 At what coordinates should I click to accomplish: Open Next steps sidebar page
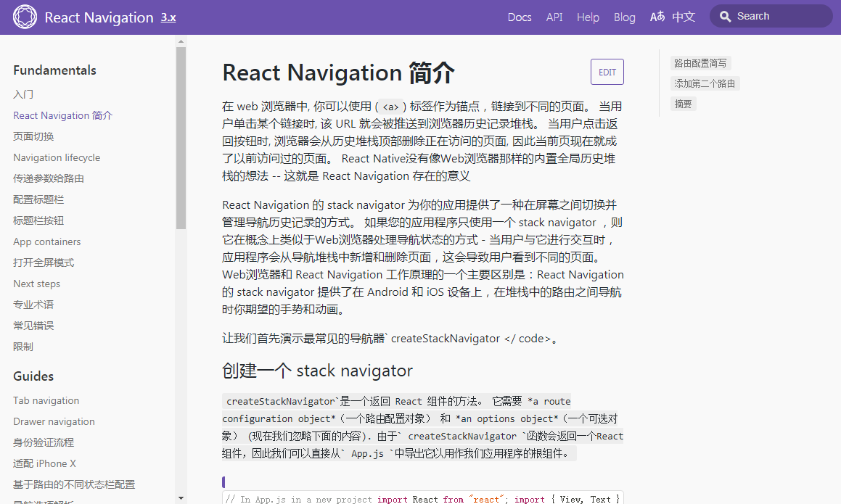[x=36, y=284]
